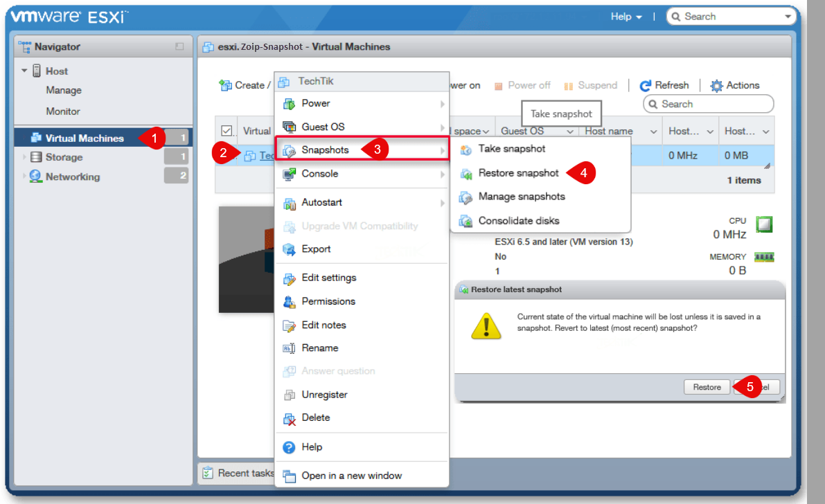Open the Guest OS column dropdown
The image size is (825, 504).
[570, 132]
